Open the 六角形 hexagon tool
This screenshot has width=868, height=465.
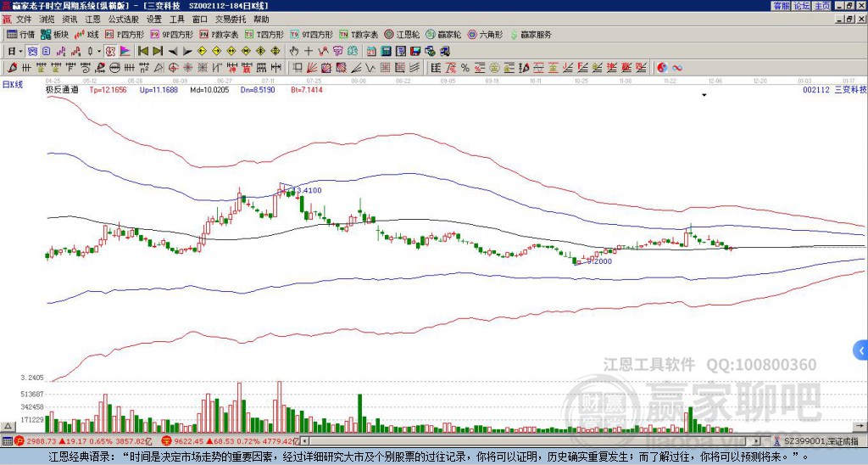(486, 34)
